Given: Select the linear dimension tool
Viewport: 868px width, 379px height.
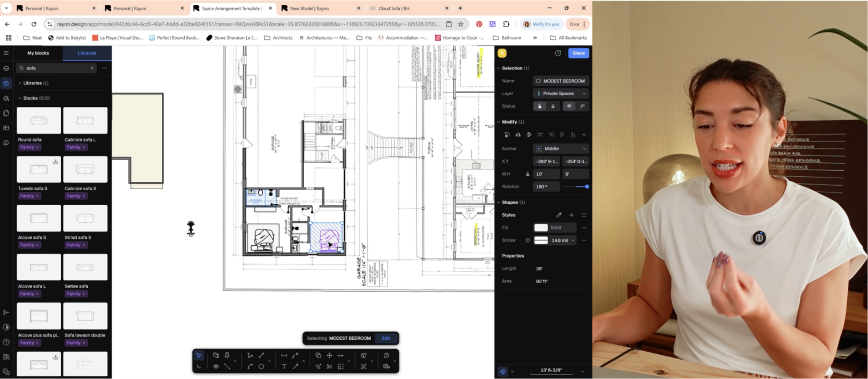Looking at the screenshot, I should (x=284, y=355).
